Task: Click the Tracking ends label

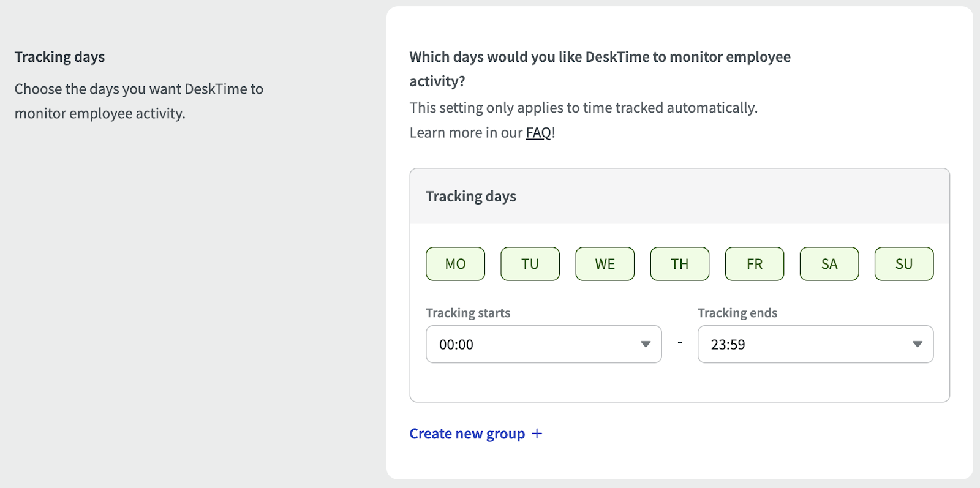Action: coord(737,313)
